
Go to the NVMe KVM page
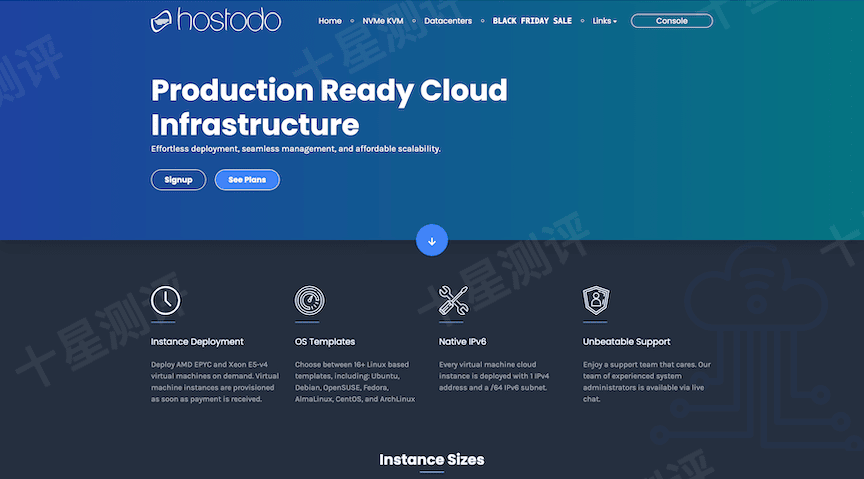click(x=383, y=21)
